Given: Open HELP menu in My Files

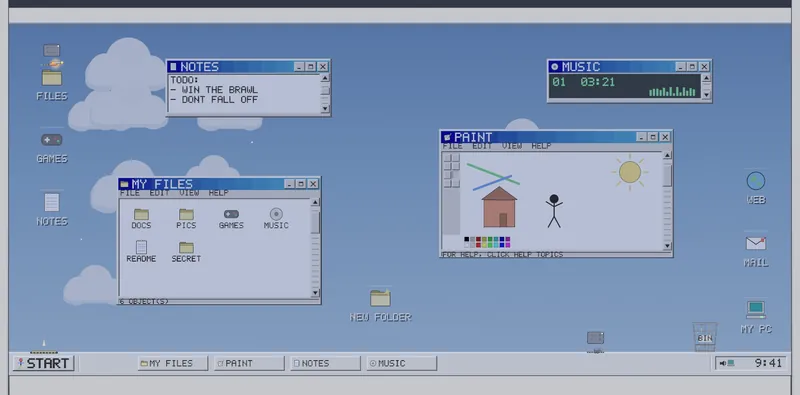Looking at the screenshot, I should pyautogui.click(x=218, y=193).
